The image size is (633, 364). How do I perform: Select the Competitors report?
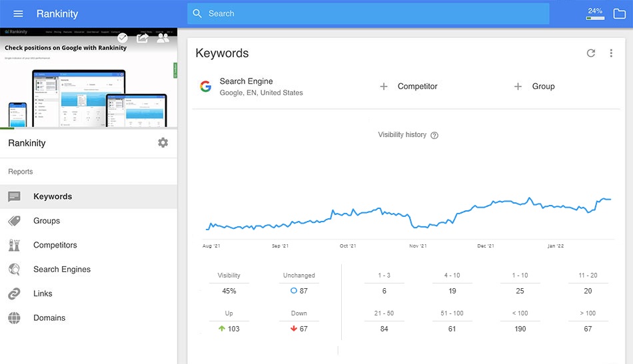tap(89, 245)
